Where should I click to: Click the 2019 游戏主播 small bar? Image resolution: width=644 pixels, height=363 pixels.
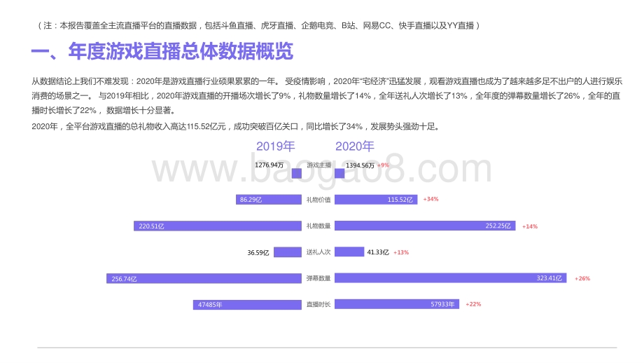(297, 174)
